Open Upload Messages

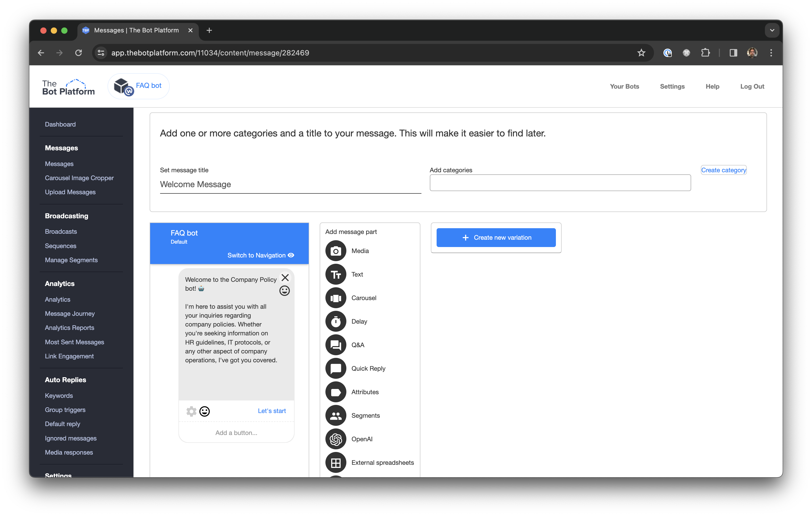[70, 192]
